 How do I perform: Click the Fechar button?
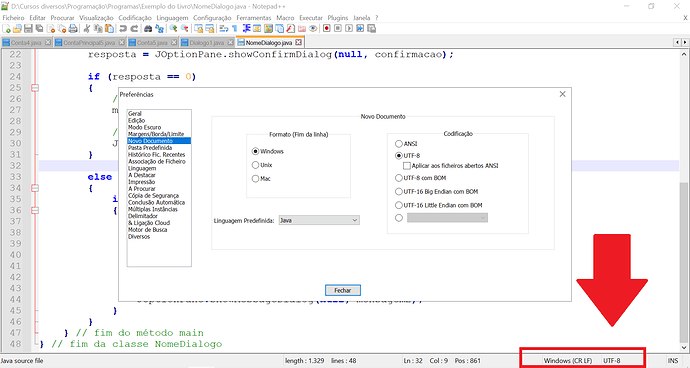tap(343, 290)
